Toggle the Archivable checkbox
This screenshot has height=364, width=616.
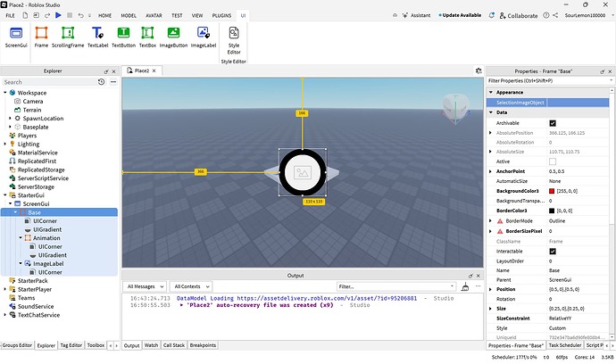(x=553, y=123)
